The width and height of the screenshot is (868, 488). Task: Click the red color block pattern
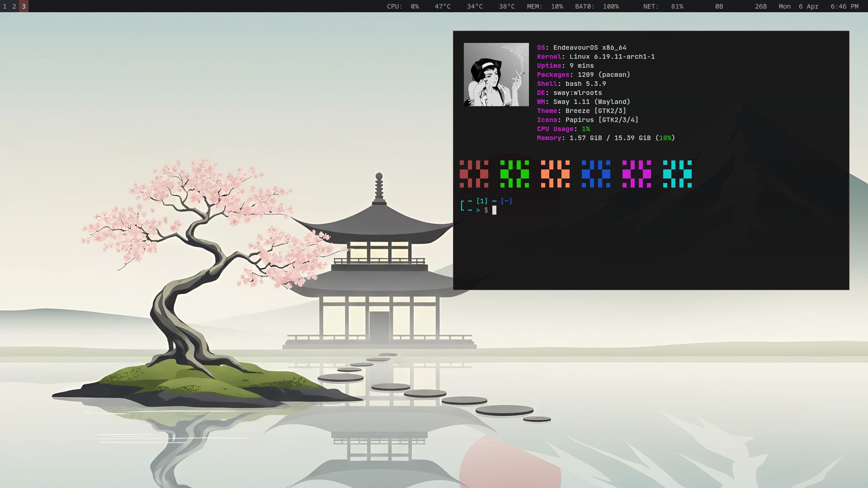tap(474, 174)
